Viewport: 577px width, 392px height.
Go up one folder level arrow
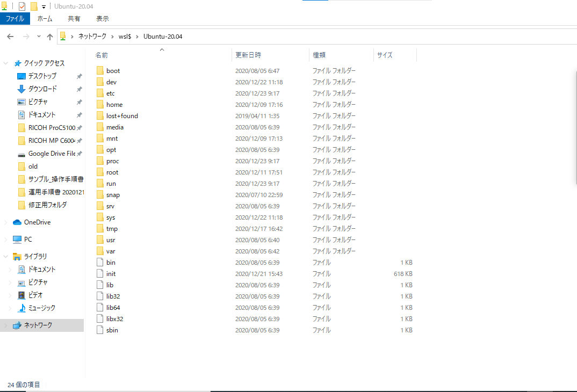click(x=50, y=37)
